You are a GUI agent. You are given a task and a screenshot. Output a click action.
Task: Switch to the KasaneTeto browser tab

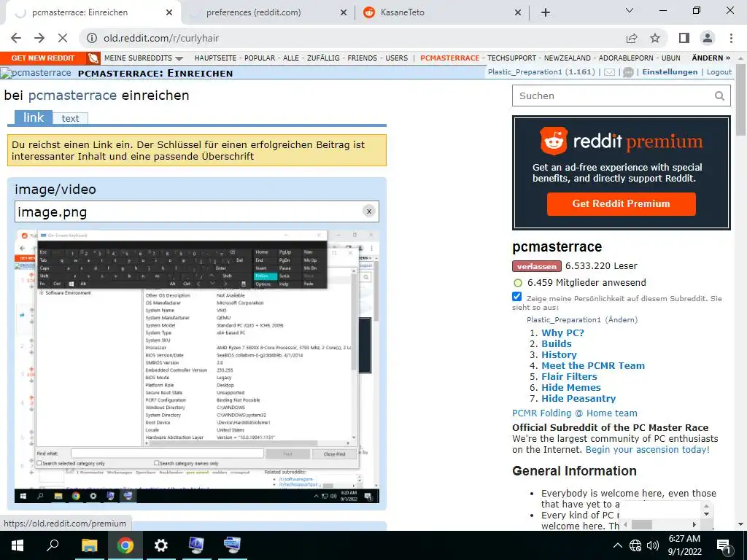pyautogui.click(x=402, y=12)
